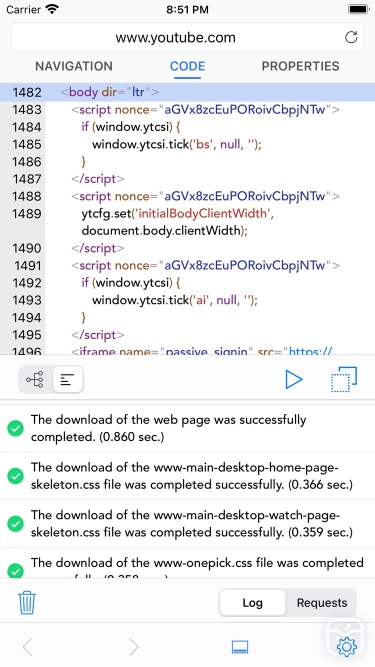The height and width of the screenshot is (667, 375).
Task: Select the CODE tab
Action: (x=188, y=66)
